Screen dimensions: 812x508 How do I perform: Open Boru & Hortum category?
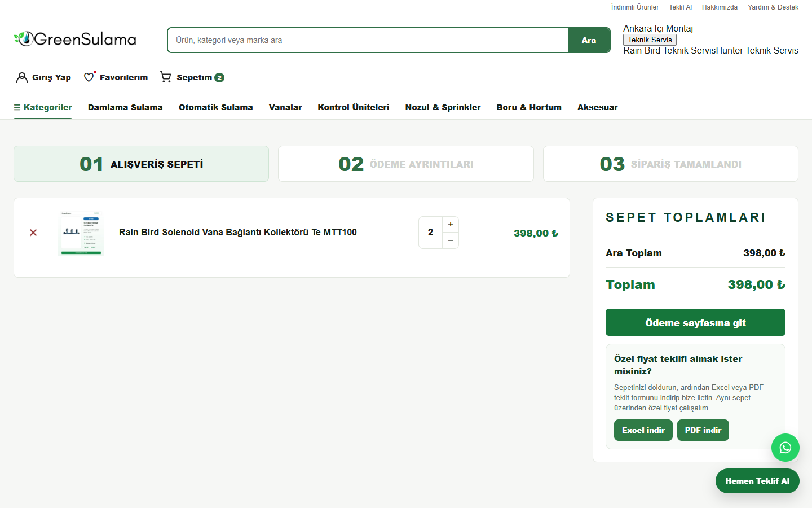pos(529,107)
